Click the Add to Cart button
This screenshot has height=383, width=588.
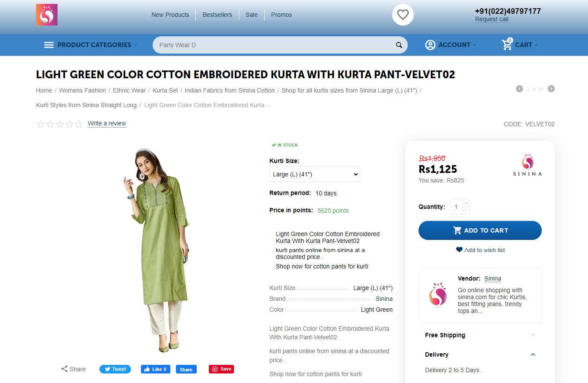coord(480,230)
